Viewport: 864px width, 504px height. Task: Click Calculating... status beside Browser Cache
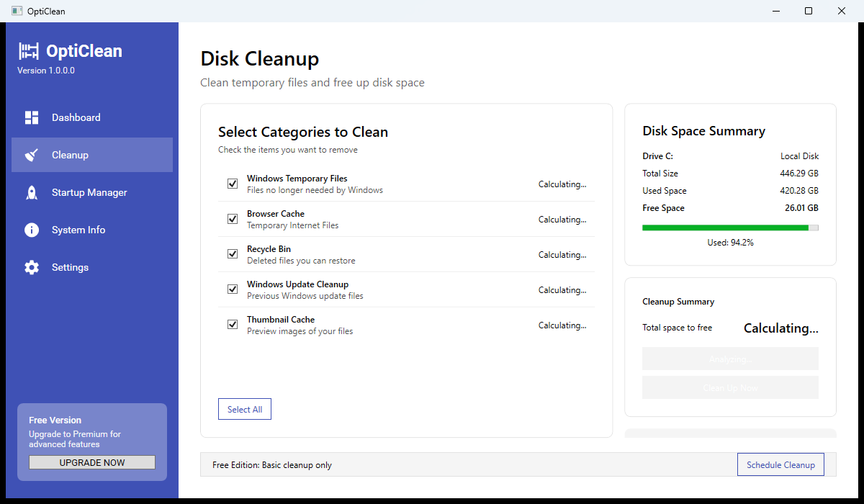[x=562, y=220]
